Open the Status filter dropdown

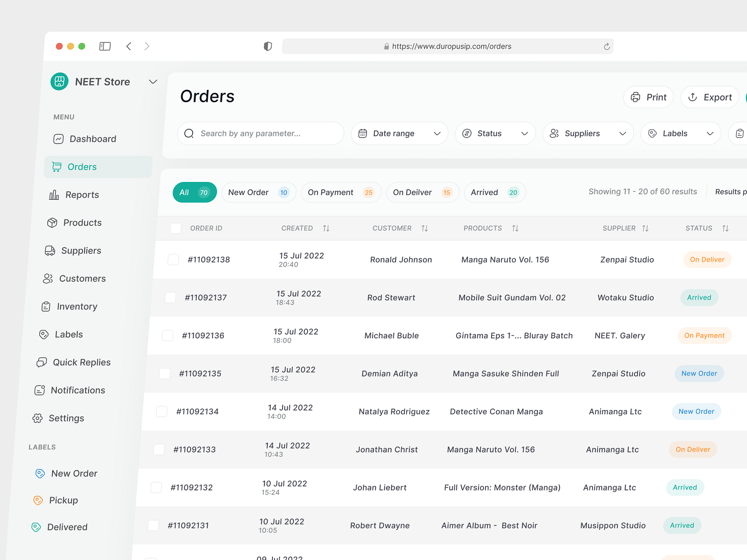click(495, 133)
